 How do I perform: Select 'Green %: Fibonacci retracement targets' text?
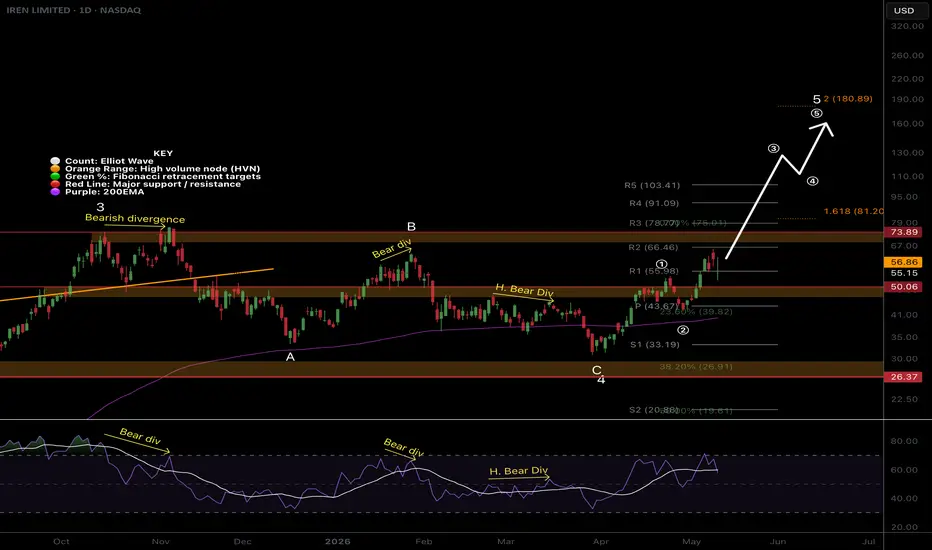pos(162,177)
